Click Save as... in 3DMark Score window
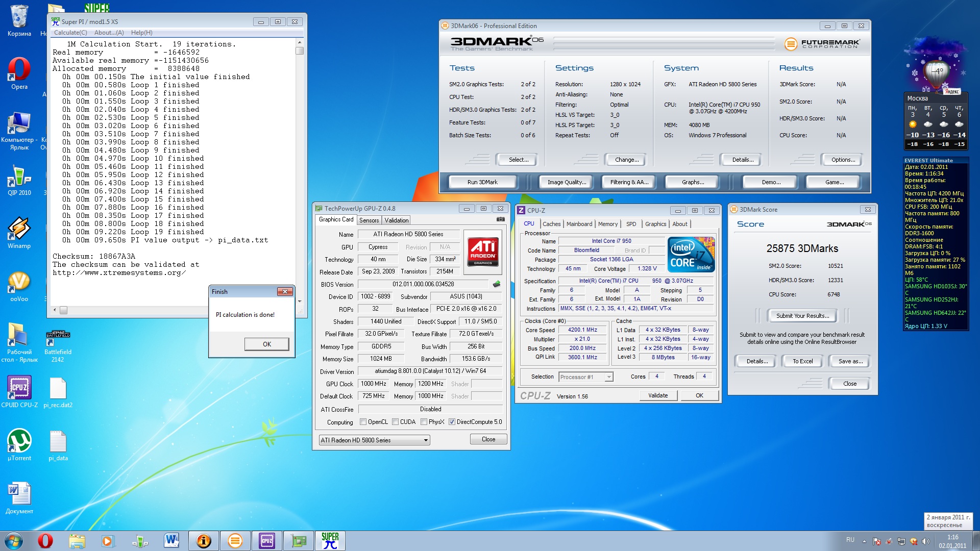This screenshot has width=980, height=551. 850,361
